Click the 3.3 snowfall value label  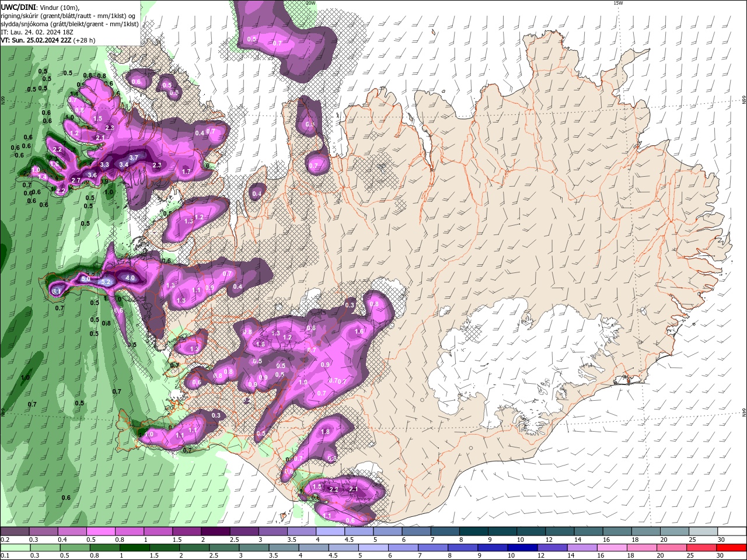[x=104, y=165]
